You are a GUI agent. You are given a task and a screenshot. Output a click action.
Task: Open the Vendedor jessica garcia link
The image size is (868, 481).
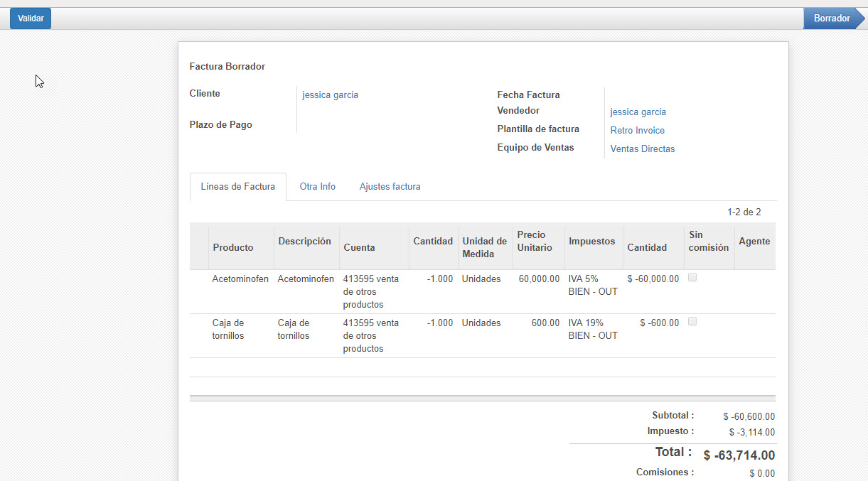pos(638,112)
